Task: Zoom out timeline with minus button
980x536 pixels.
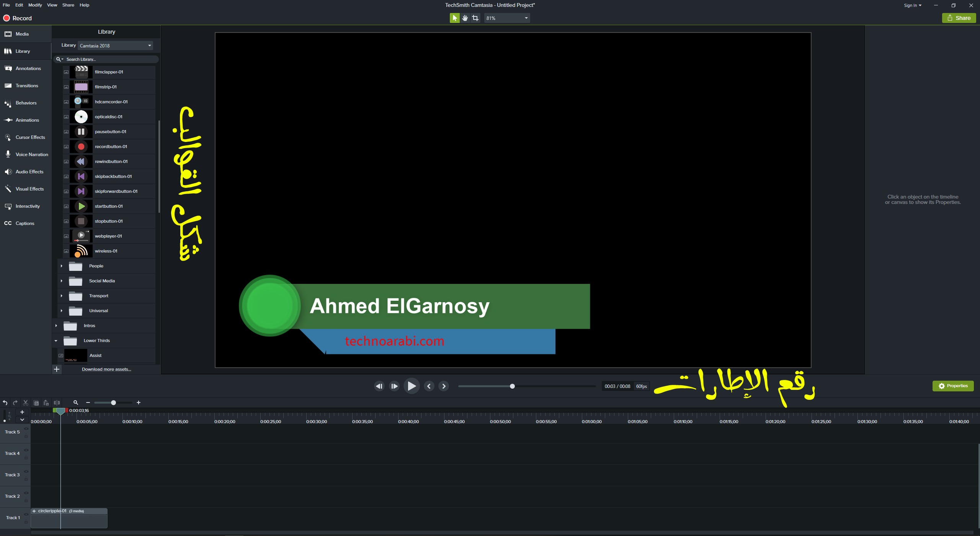Action: 88,402
